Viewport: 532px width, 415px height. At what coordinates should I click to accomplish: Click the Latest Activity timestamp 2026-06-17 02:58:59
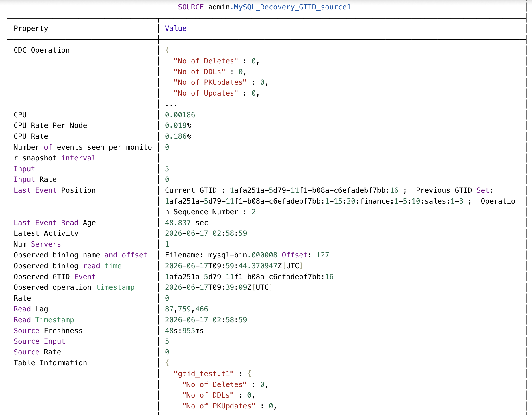click(206, 233)
